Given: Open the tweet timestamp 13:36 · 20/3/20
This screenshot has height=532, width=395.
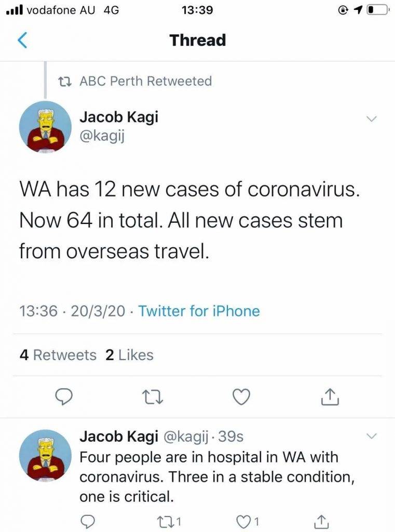Looking at the screenshot, I should (x=73, y=311).
